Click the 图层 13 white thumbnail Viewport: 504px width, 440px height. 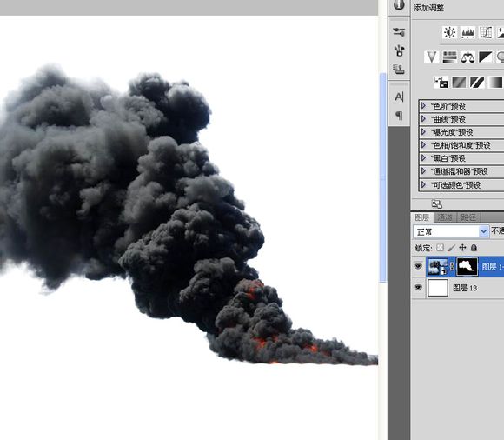click(x=437, y=288)
